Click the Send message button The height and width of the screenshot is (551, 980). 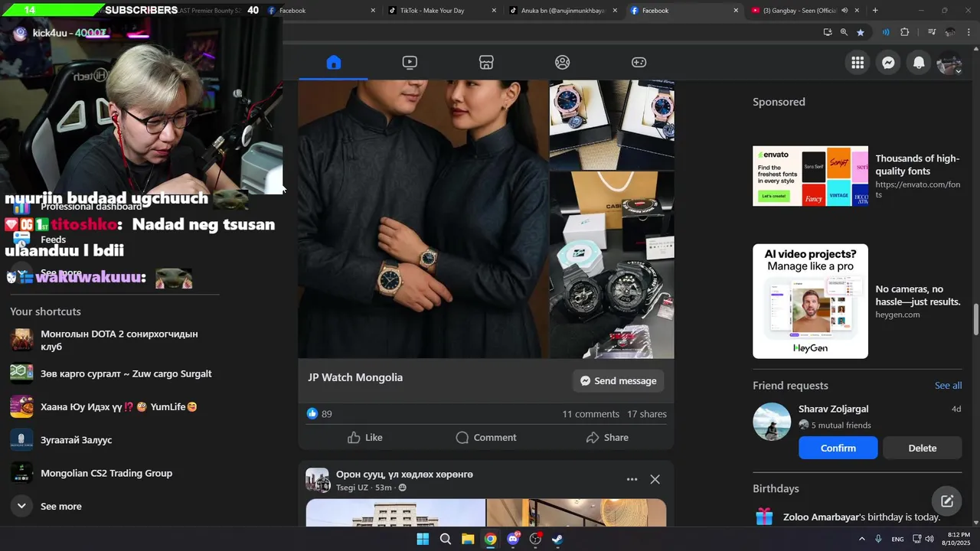point(618,380)
